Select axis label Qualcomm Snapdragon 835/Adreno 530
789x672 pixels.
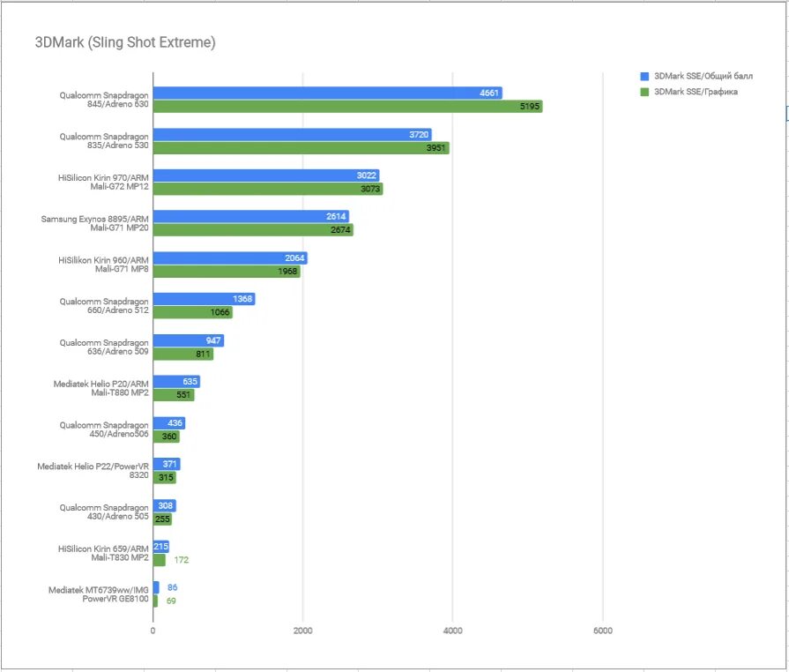point(104,141)
